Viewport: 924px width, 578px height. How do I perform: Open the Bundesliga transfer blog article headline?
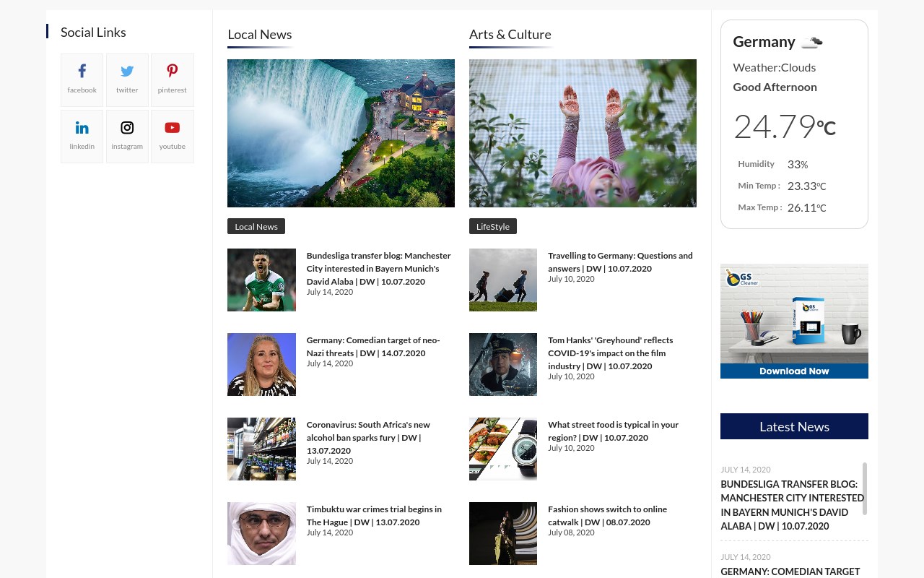379,268
